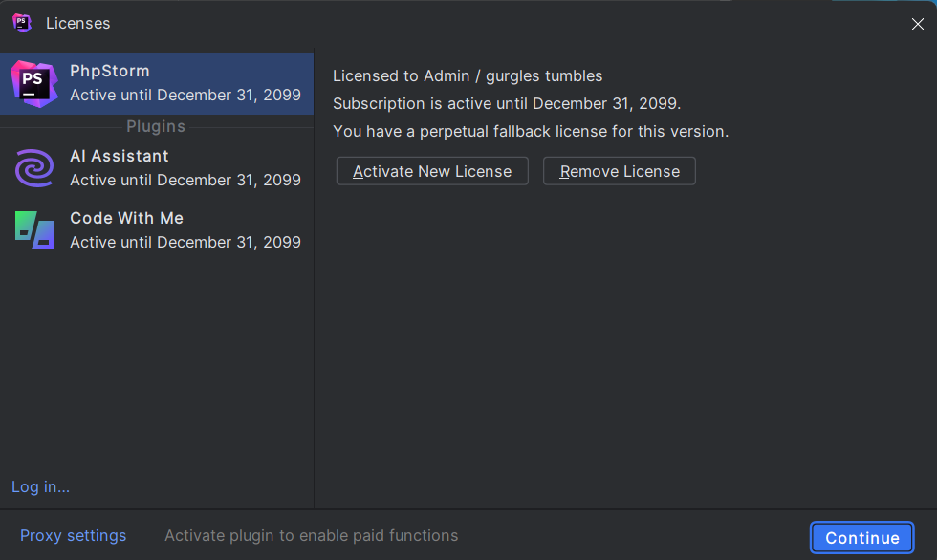Screen dimensions: 937x560
Task: Open Proxy settings
Action: (x=73, y=535)
